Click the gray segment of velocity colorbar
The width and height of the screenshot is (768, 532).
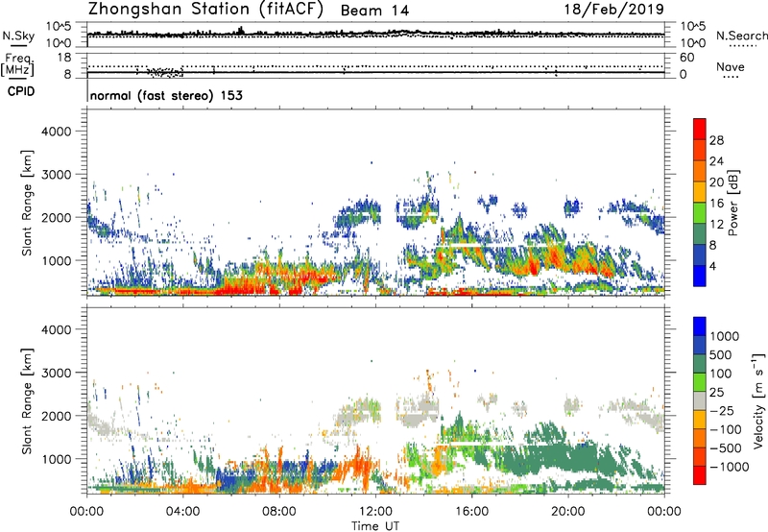(700, 400)
